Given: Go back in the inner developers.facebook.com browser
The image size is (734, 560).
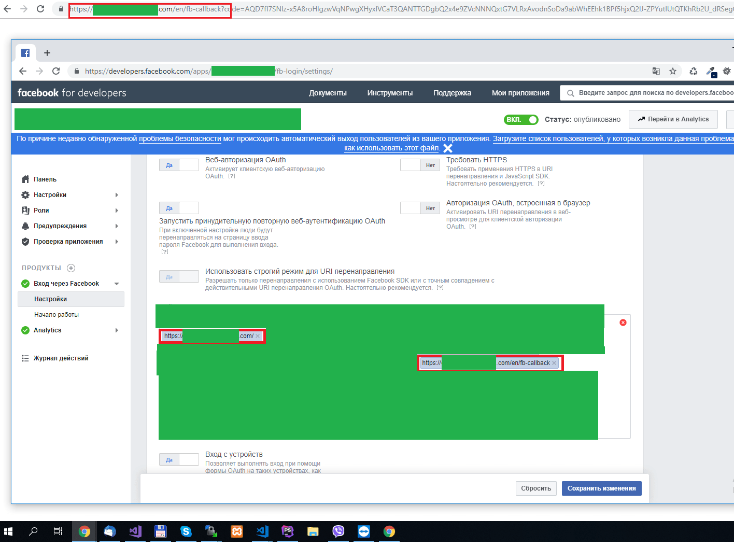Looking at the screenshot, I should point(22,71).
